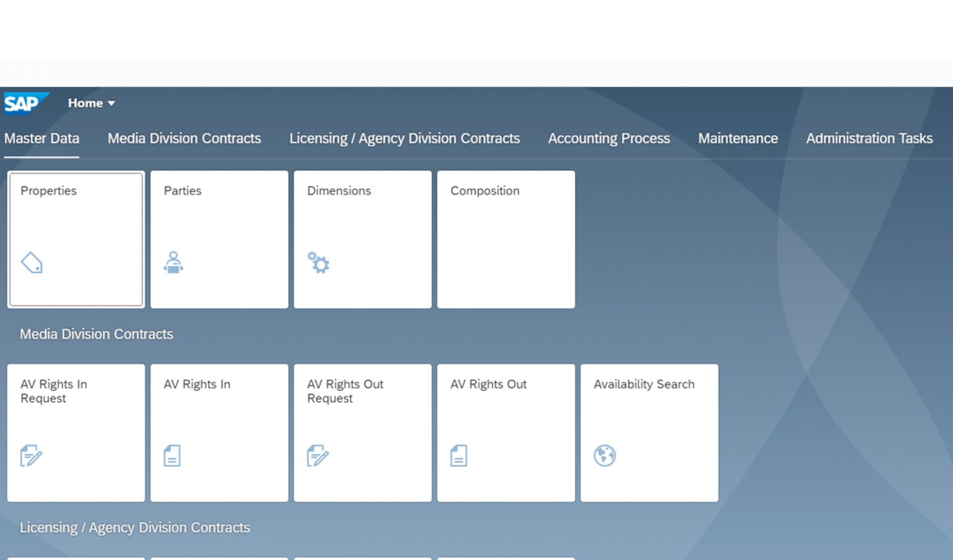
Task: Open the Composition tile
Action: pos(506,239)
